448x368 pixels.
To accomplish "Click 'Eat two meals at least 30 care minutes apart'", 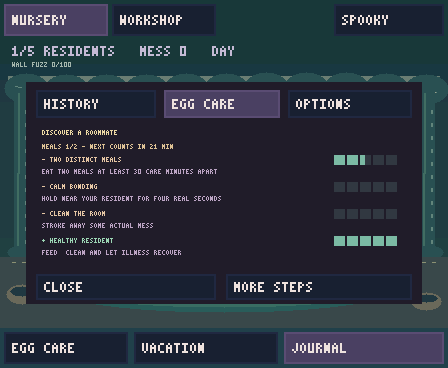I will [x=129, y=172].
